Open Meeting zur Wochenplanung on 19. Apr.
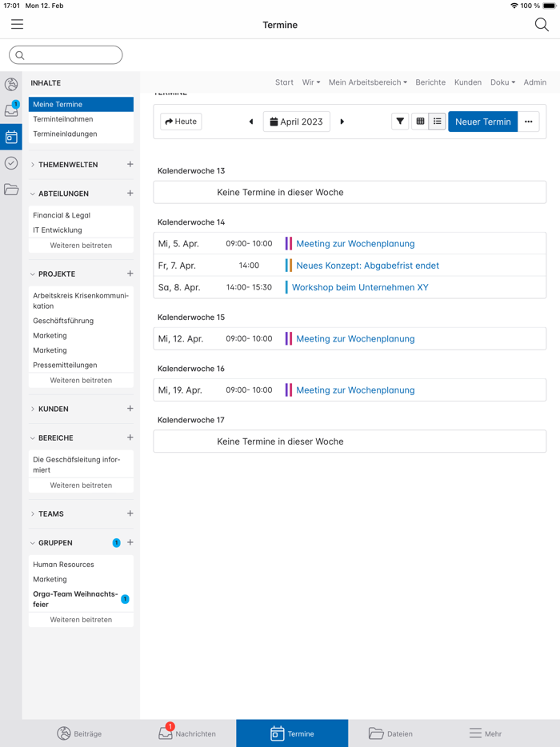 [355, 390]
